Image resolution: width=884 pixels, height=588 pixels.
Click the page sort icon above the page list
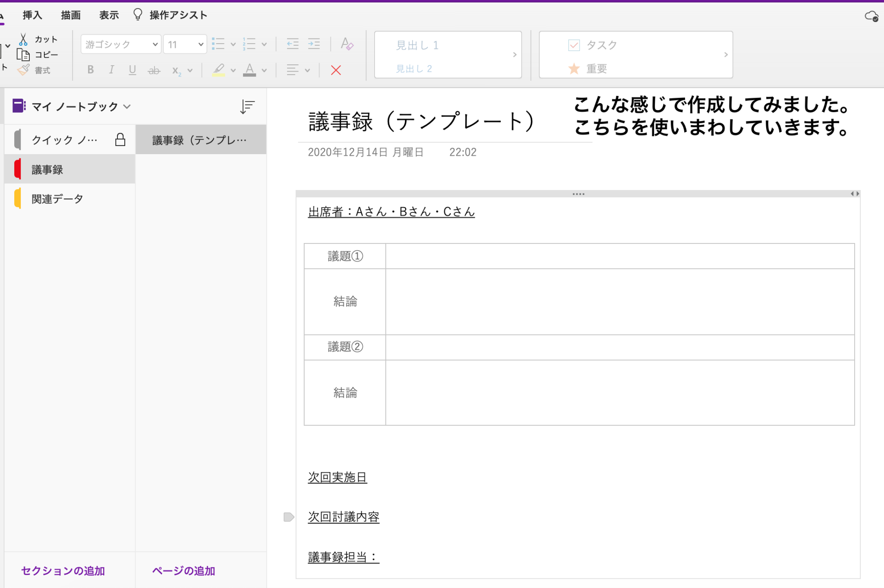click(246, 106)
